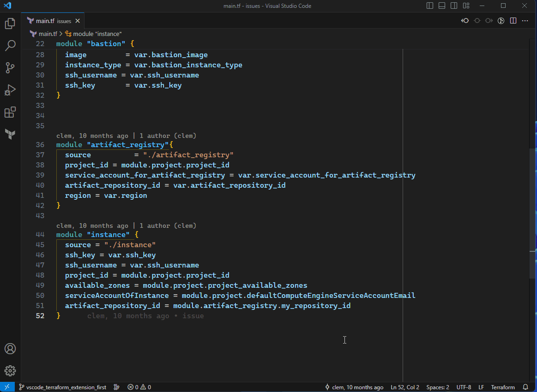This screenshot has height=392, width=537.
Task: Click the errors and warnings indicator
Action: point(139,387)
